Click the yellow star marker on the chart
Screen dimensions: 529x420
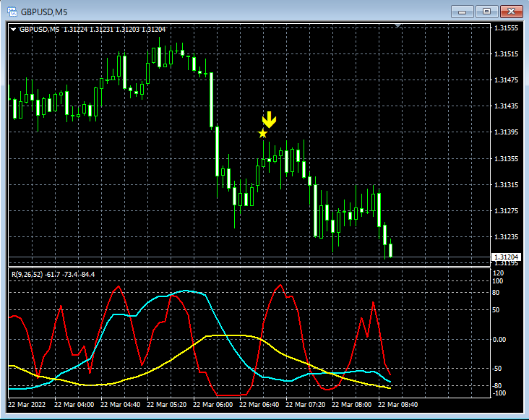point(263,134)
